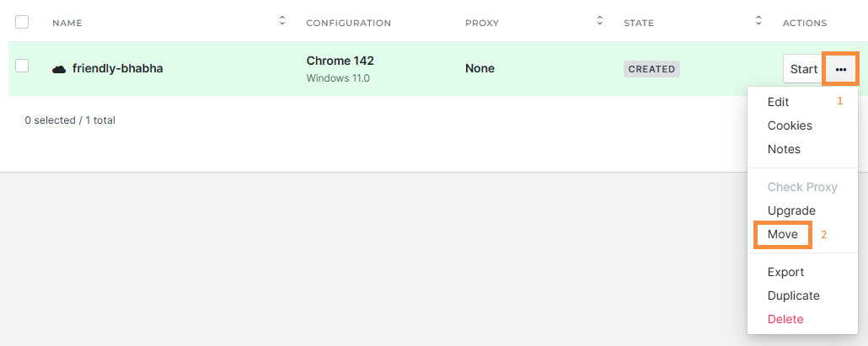
Task: Click the friendly-bhabha profile name
Action: point(117,69)
